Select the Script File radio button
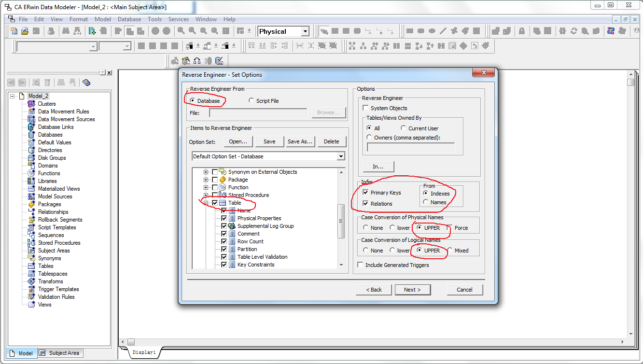 tap(252, 101)
